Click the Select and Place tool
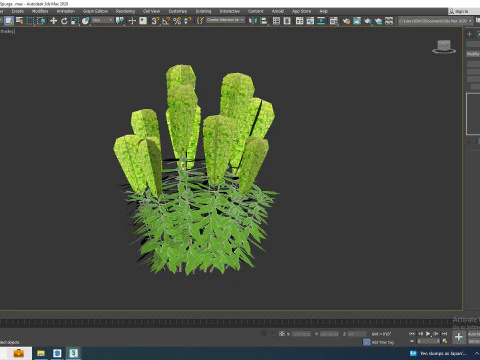This screenshot has width=480, height=360. 86,21
